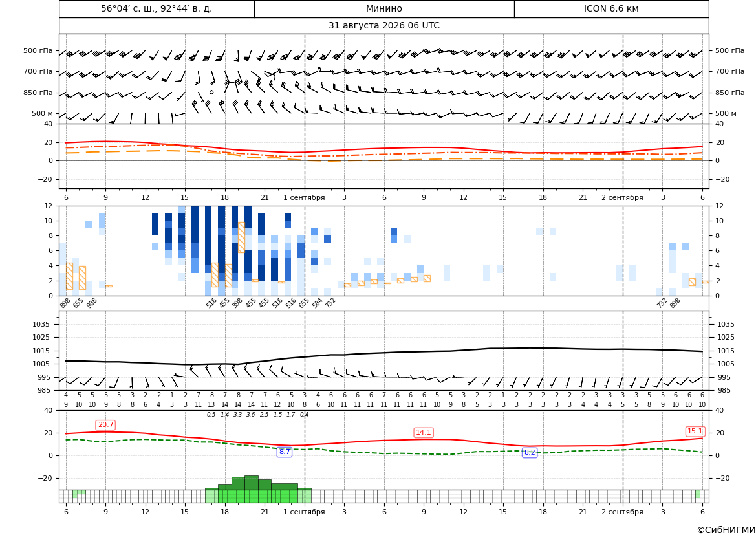Click the calm-wind circle symbol at 850 гПа
Image resolution: width=756 pixels, height=535 pixels.
[211, 92]
